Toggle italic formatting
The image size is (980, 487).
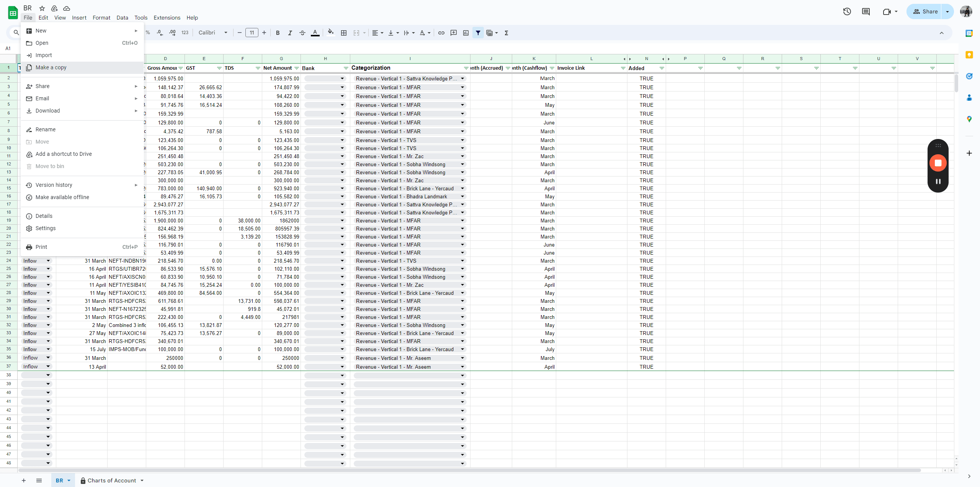coord(290,33)
